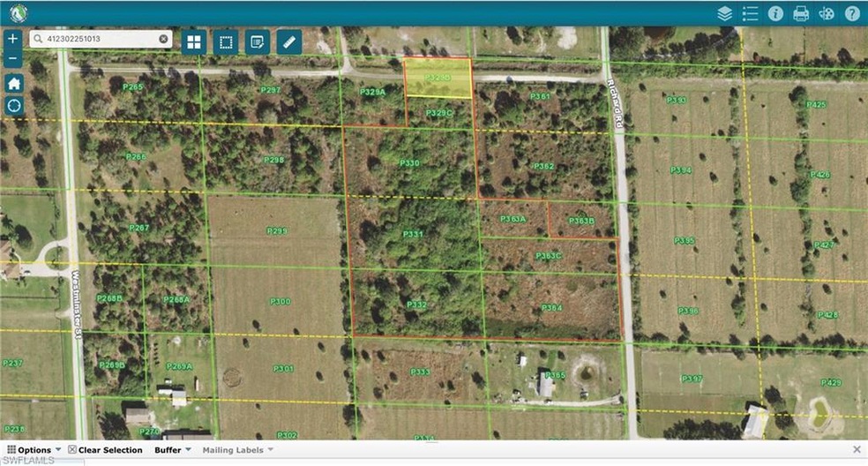
Task: Zoom out with the minus button
Action: click(13, 59)
